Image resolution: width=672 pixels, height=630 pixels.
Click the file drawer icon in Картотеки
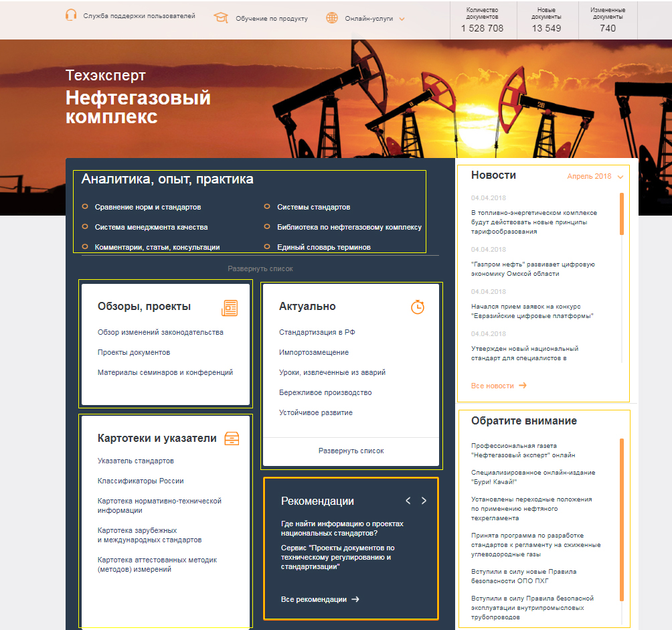pyautogui.click(x=232, y=439)
